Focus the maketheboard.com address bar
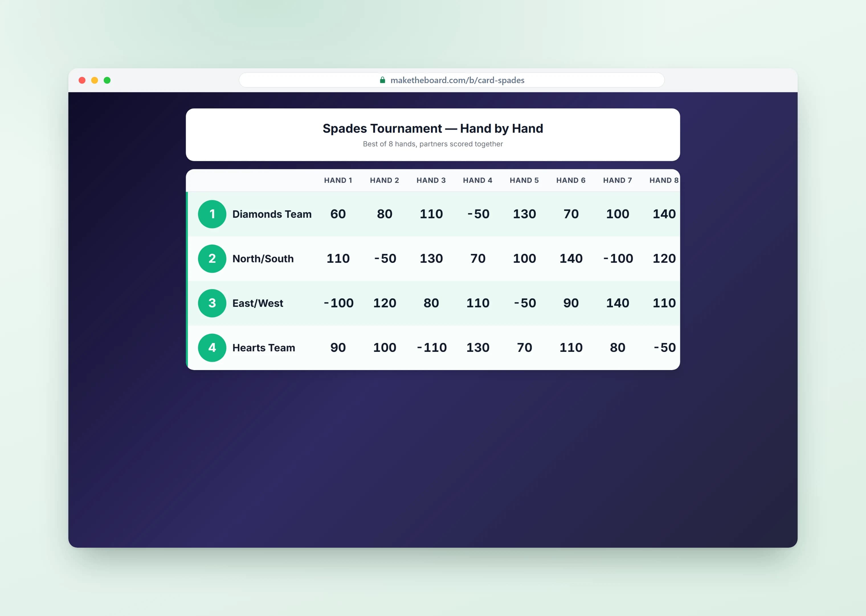Image resolution: width=866 pixels, height=616 pixels. coord(452,80)
